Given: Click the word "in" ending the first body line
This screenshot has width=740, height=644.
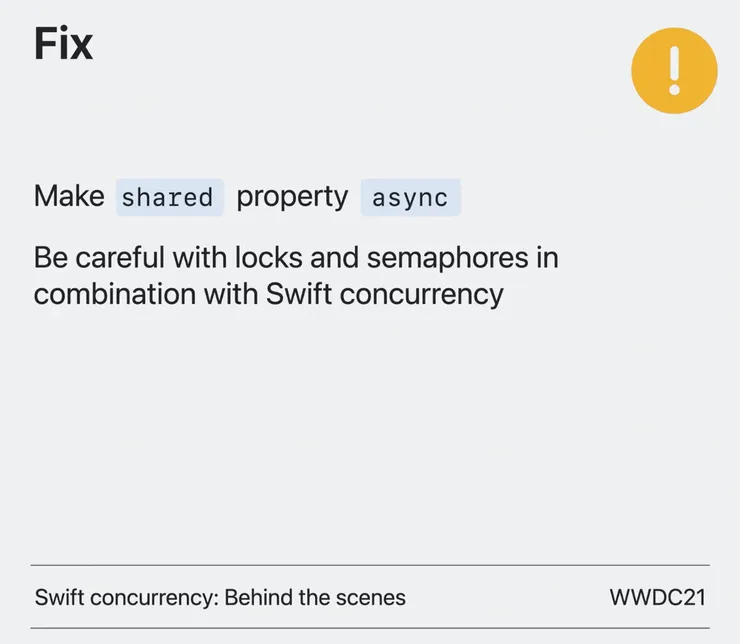Looking at the screenshot, I should (x=546, y=258).
